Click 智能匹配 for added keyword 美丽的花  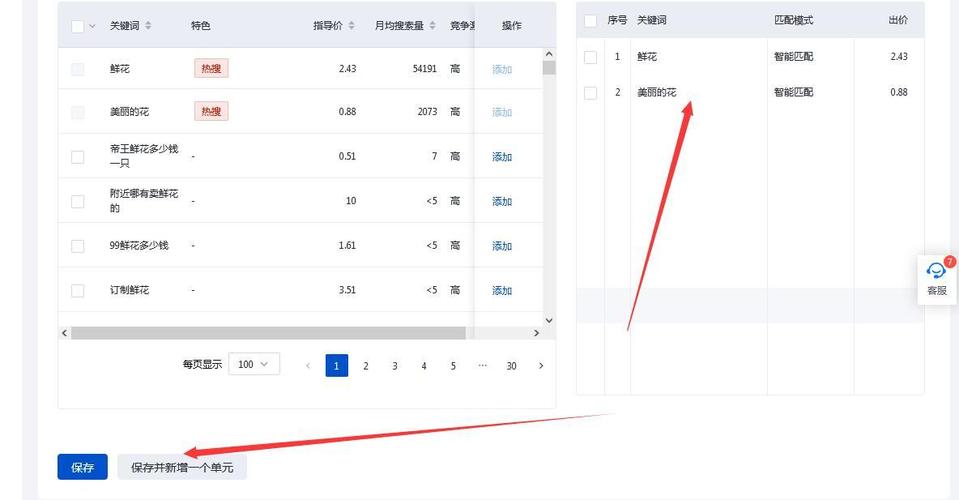pos(793,92)
